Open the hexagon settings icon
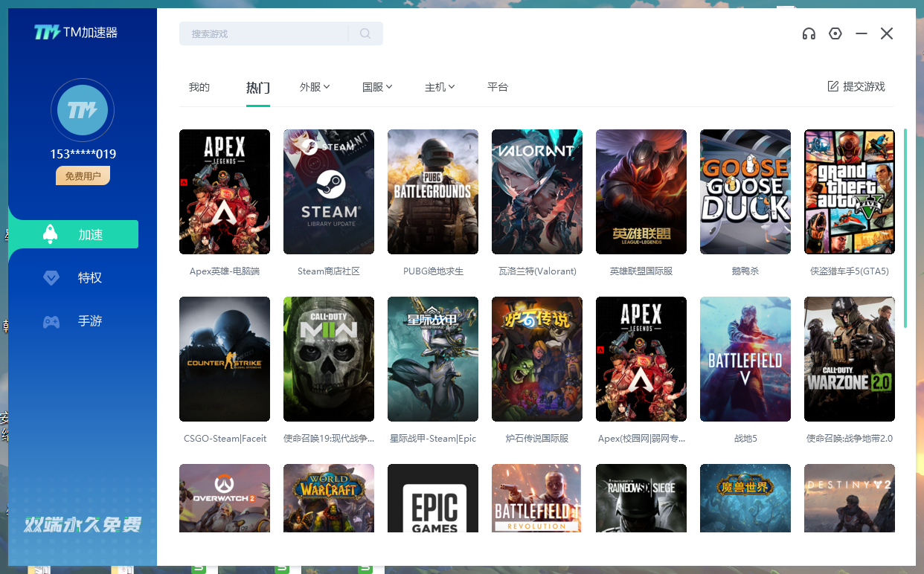 click(835, 33)
